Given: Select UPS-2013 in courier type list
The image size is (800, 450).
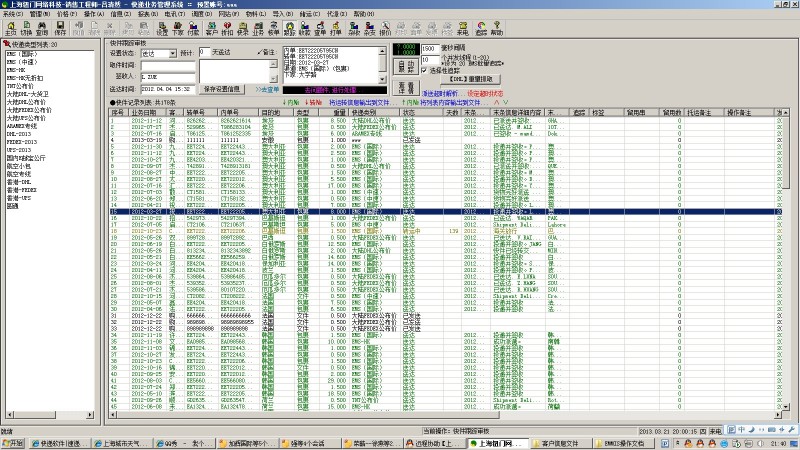Looking at the screenshot, I should [x=19, y=150].
